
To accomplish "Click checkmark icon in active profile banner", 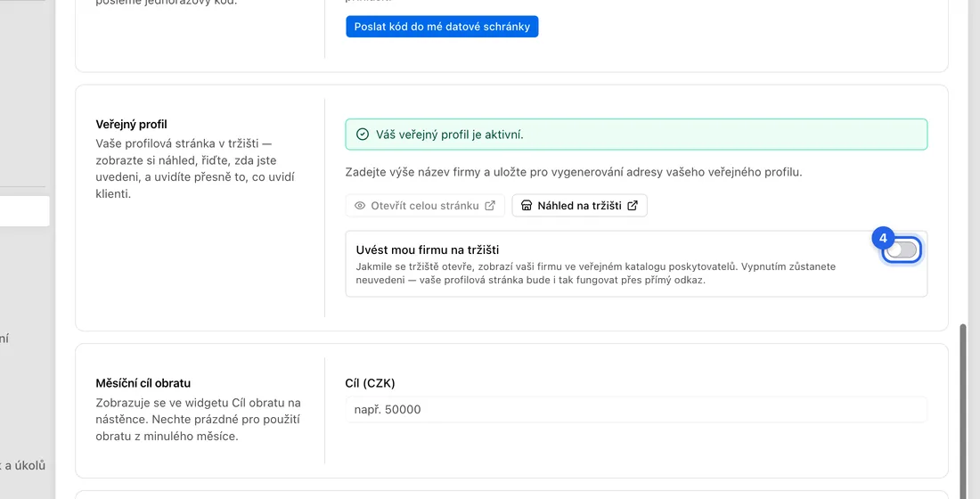I will tap(363, 135).
